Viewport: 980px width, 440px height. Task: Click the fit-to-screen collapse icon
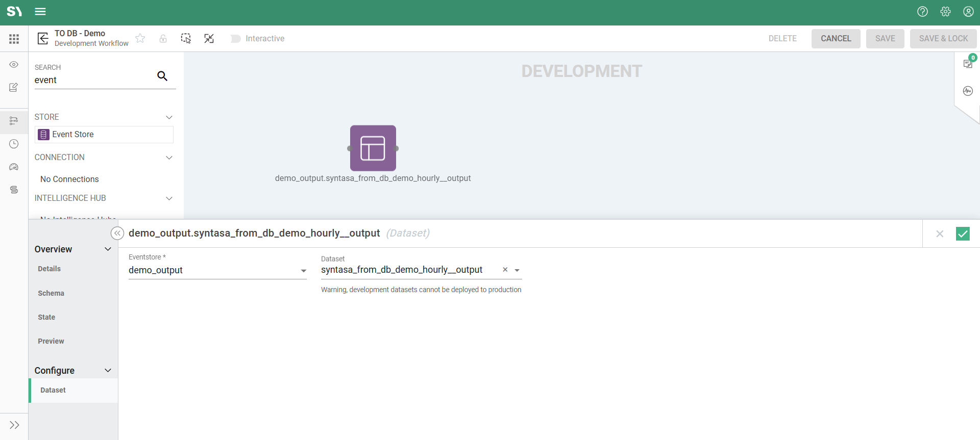click(x=209, y=39)
